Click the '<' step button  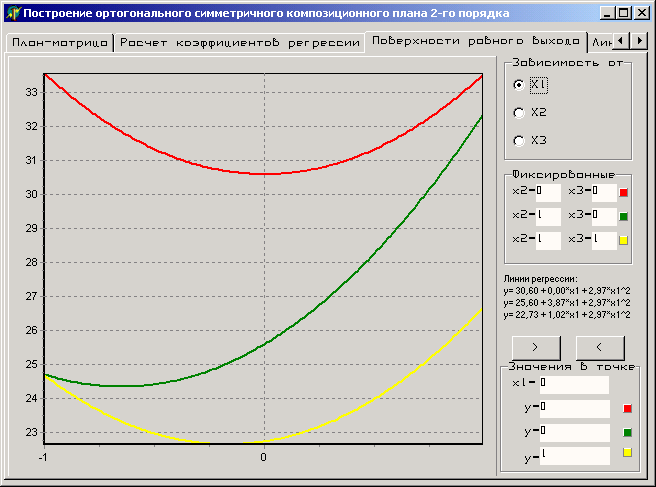(x=600, y=347)
